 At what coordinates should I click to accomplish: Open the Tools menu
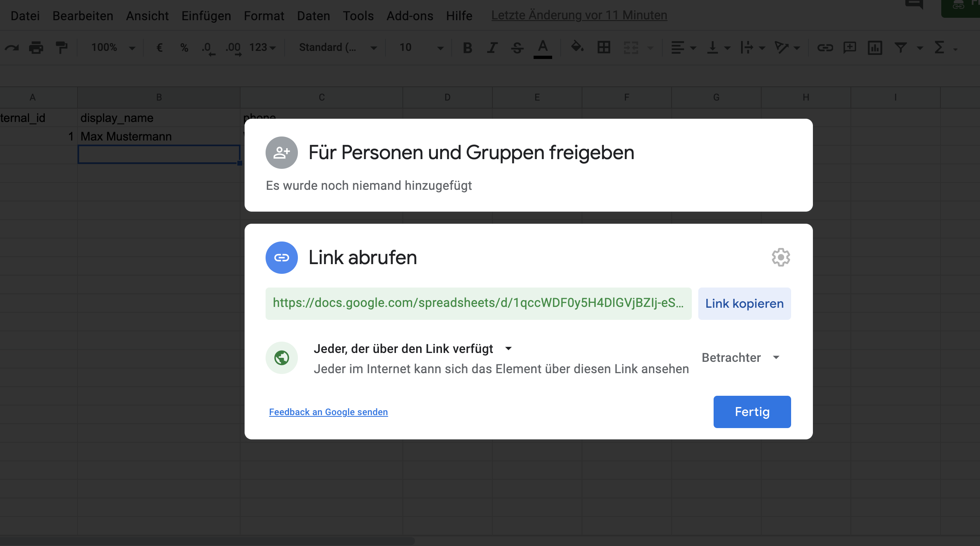tap(358, 16)
